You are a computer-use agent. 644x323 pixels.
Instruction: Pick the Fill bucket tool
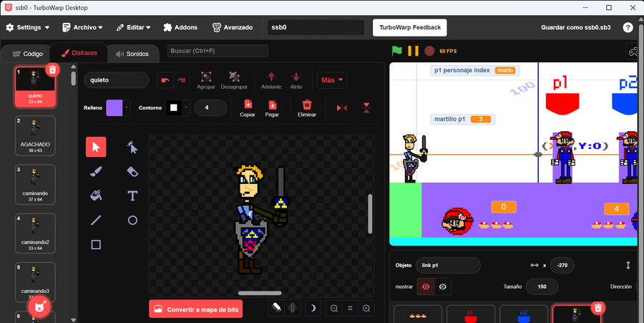[x=96, y=196]
